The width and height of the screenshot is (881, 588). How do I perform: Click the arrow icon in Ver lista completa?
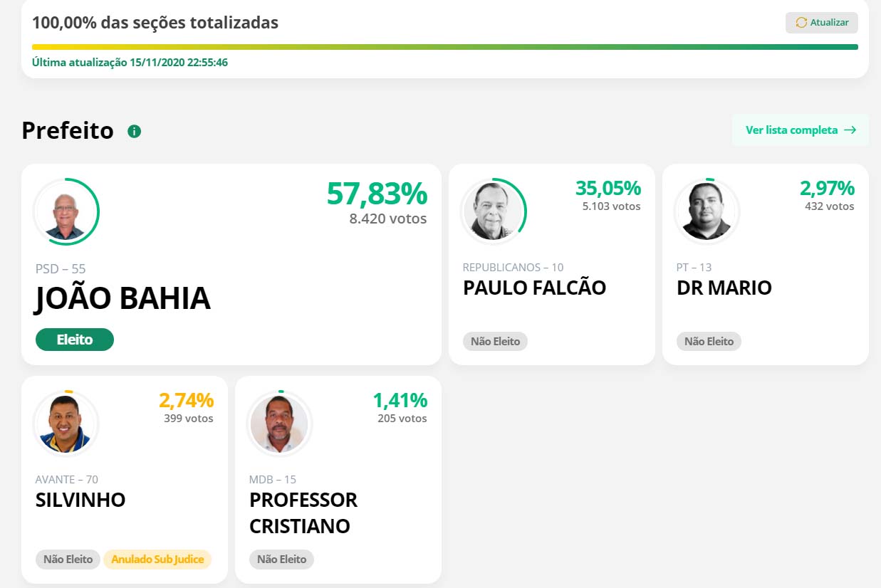[850, 130]
